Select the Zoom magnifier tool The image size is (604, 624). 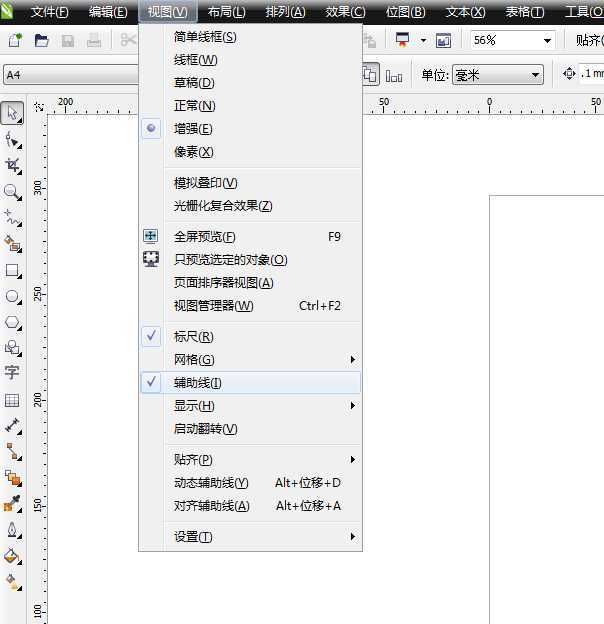tap(12, 190)
